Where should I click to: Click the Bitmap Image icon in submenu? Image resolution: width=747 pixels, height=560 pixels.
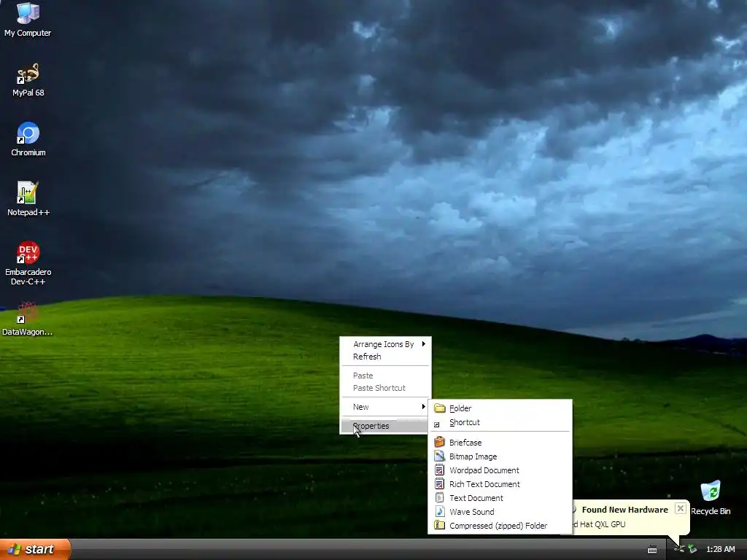tap(440, 456)
